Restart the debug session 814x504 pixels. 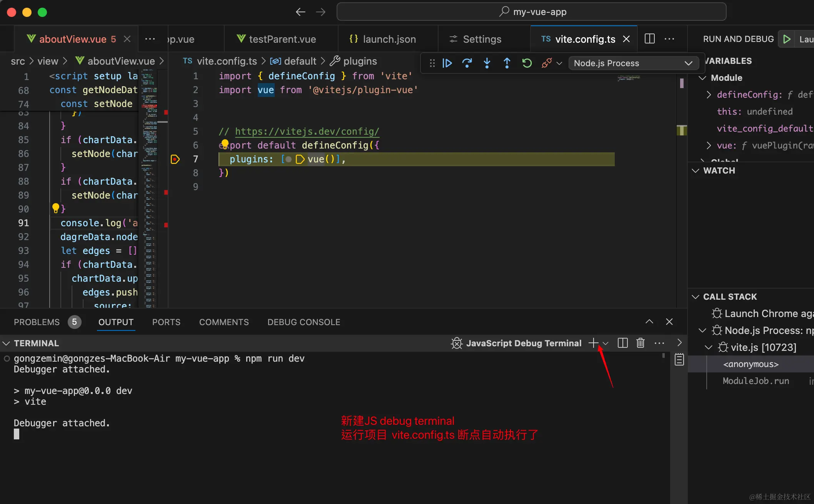pyautogui.click(x=527, y=63)
